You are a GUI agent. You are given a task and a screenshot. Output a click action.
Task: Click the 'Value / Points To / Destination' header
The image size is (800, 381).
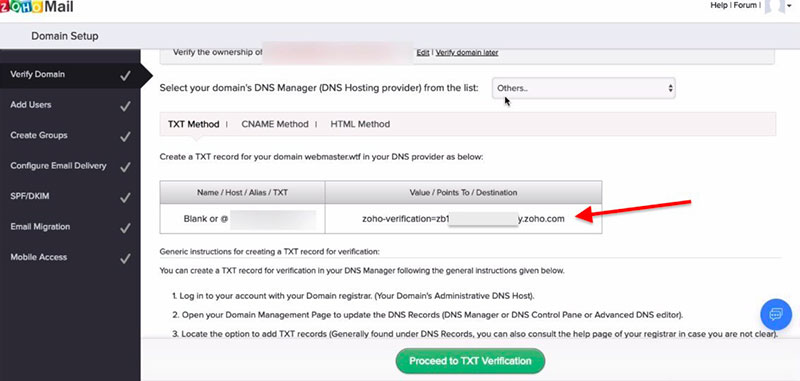pos(463,192)
